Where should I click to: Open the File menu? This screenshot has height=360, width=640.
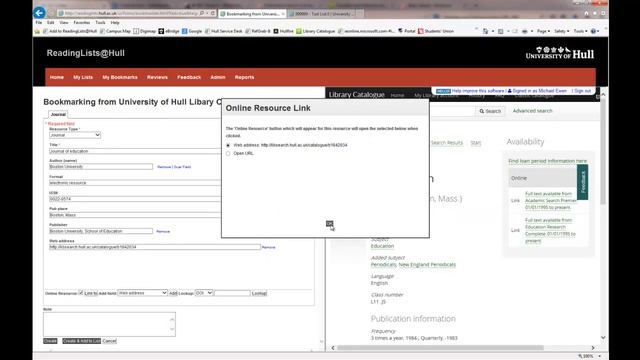click(39, 22)
